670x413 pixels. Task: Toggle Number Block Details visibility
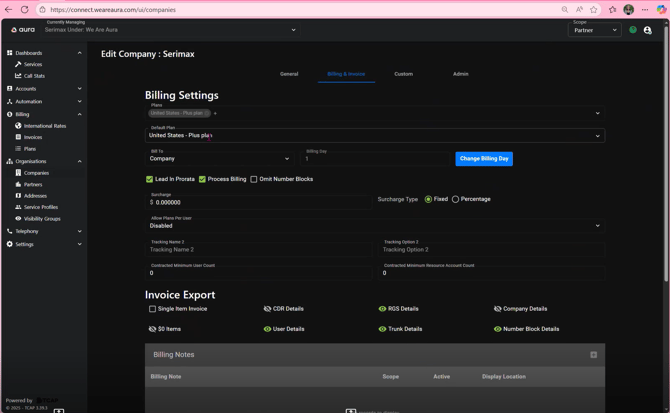498,329
